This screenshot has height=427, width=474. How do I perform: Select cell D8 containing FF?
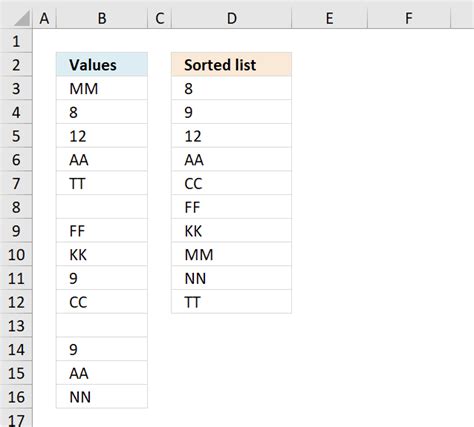pyautogui.click(x=231, y=207)
